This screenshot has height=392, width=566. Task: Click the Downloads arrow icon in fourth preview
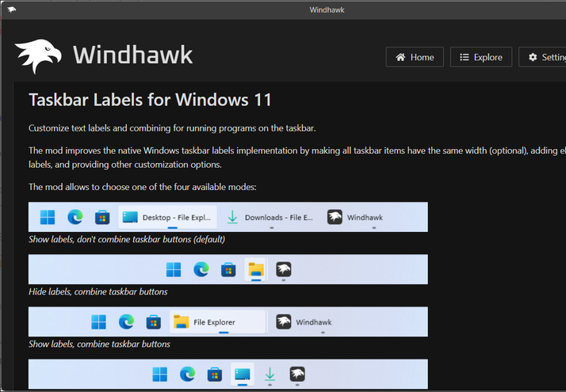coord(270,374)
